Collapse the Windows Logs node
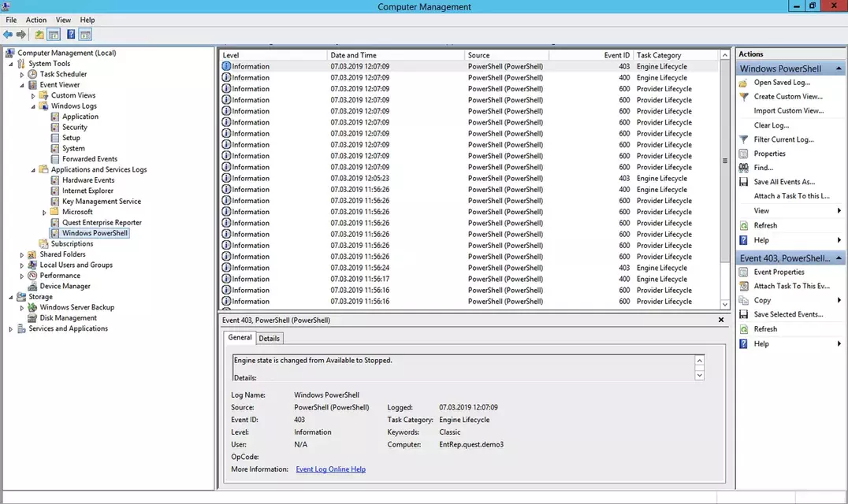 click(33, 106)
